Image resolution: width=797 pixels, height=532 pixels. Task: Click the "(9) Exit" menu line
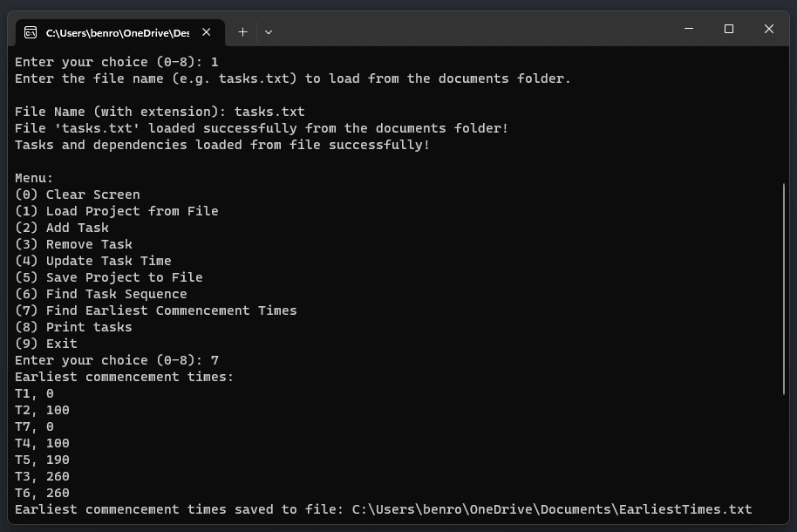pos(46,344)
